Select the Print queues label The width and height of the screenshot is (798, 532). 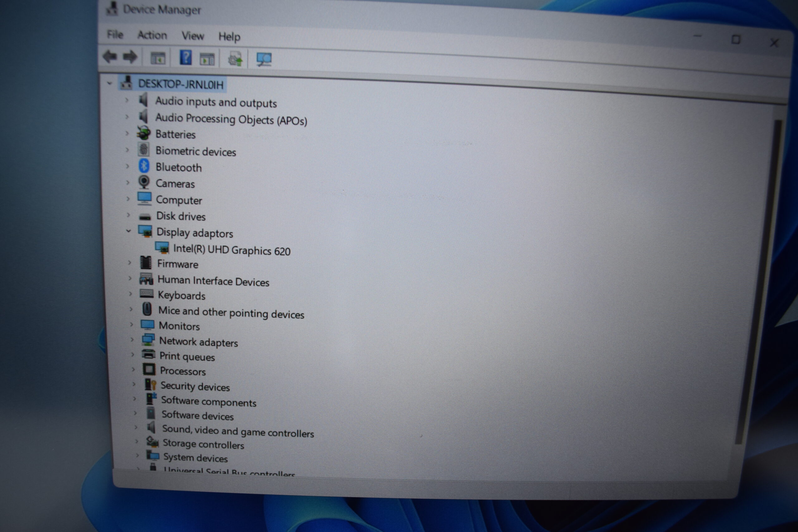click(x=187, y=356)
